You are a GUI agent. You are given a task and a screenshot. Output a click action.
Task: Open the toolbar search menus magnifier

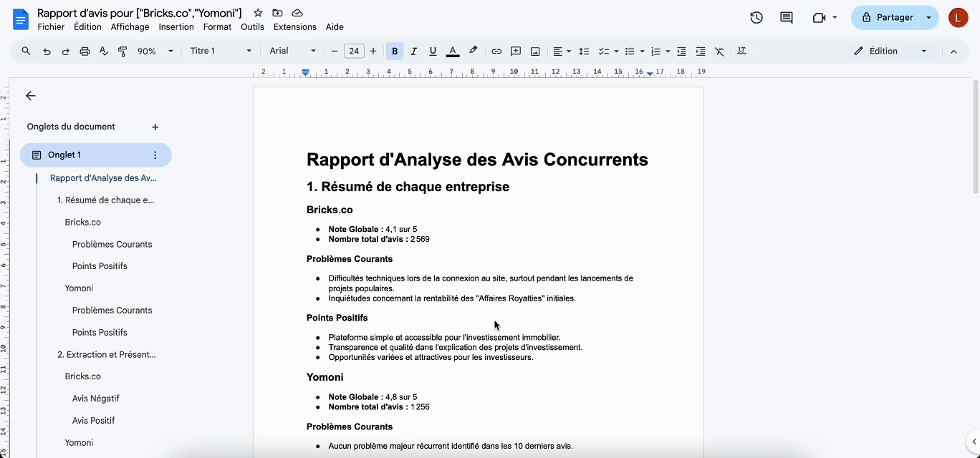pos(27,51)
